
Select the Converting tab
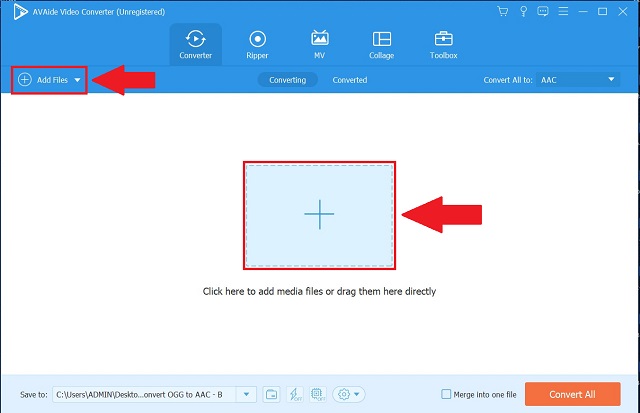287,79
